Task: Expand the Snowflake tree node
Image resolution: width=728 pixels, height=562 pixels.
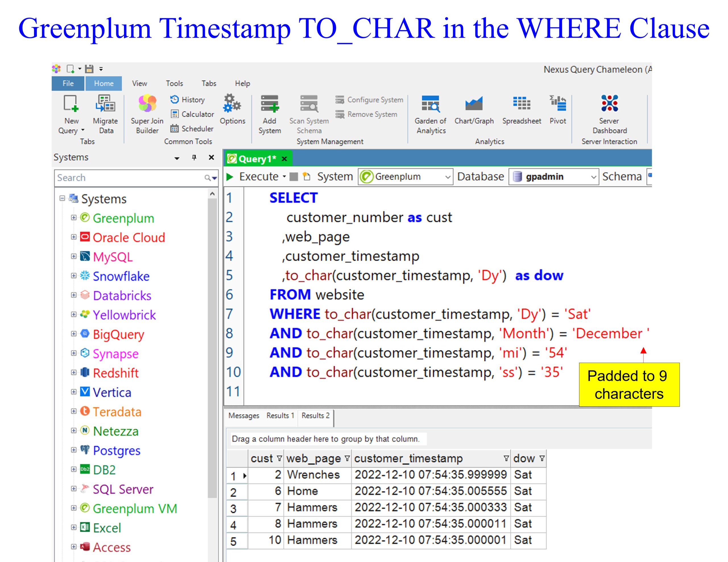Action: coord(74,276)
